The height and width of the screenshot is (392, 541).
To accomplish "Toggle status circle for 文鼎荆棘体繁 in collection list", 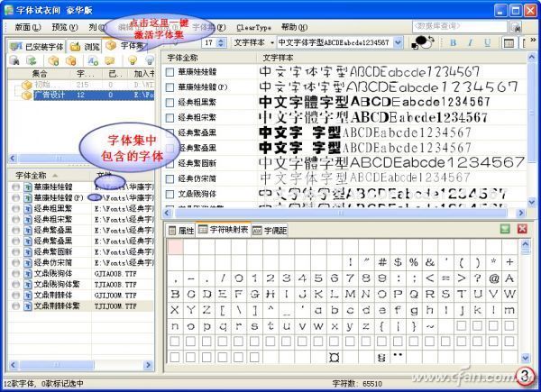I will (x=15, y=305).
